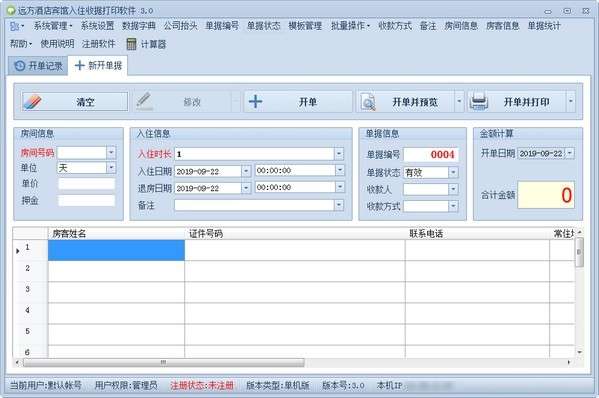Click the 联系电话 column header
Viewport: 599px width, 398px height.
coord(478,234)
